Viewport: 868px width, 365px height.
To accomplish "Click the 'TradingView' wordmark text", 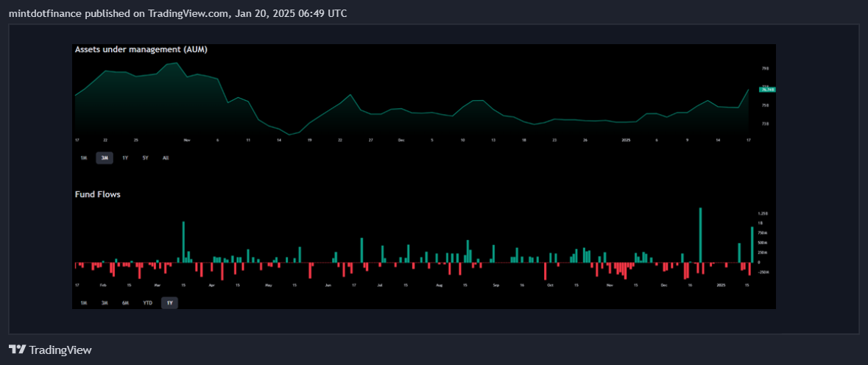I will (60, 350).
